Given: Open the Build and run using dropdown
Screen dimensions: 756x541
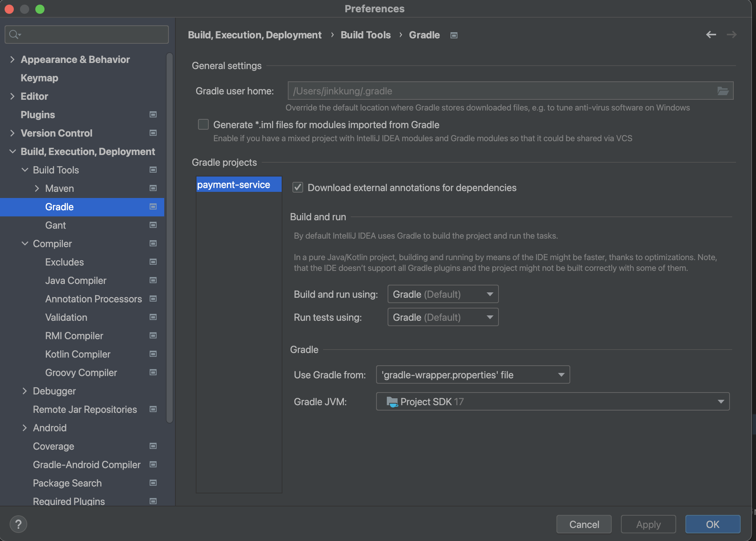Looking at the screenshot, I should pos(443,294).
